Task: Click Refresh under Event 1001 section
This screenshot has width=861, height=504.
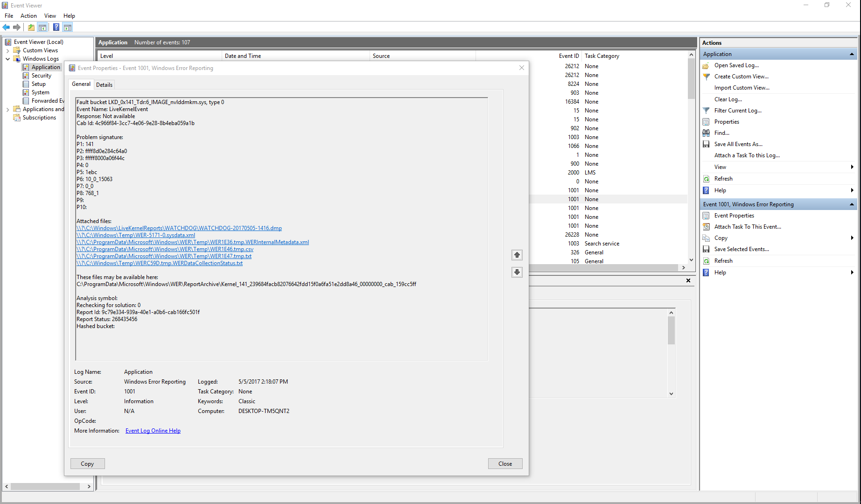Action: pyautogui.click(x=723, y=261)
